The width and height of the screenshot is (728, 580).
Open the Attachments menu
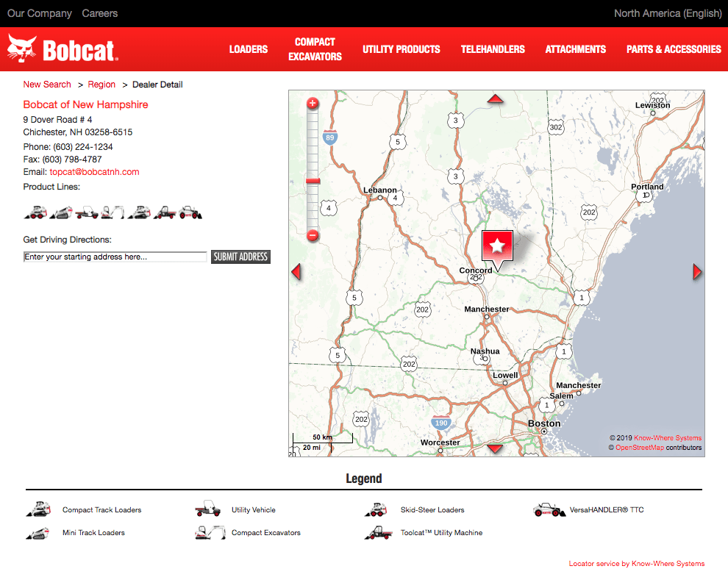tap(576, 49)
